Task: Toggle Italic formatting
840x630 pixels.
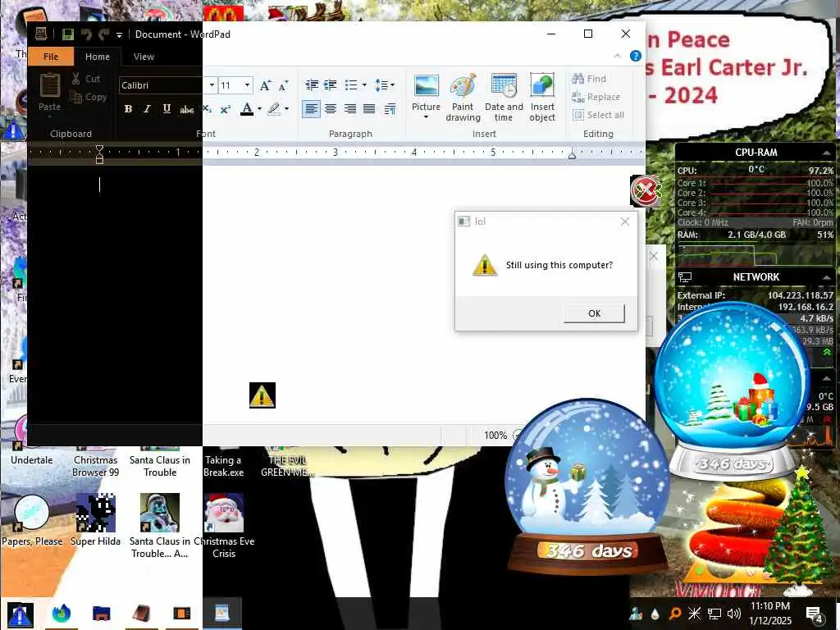Action: click(x=148, y=109)
